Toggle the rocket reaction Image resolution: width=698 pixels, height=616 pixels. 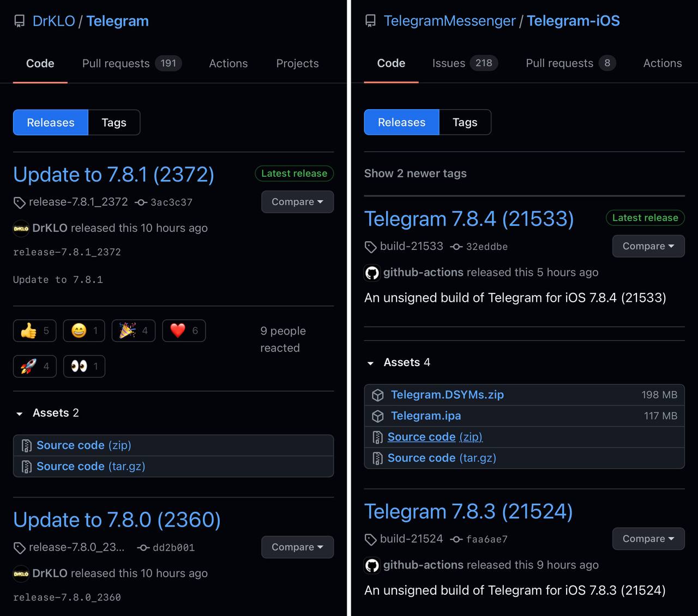click(34, 366)
